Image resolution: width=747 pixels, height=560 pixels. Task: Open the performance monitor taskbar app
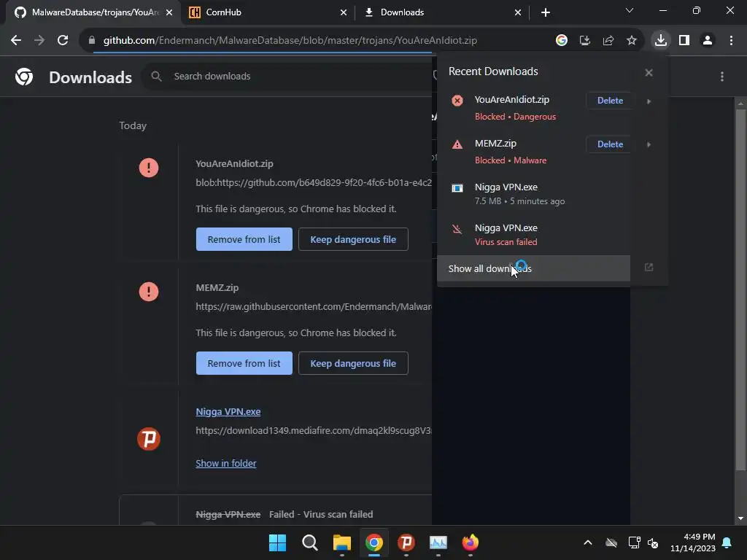(438, 542)
